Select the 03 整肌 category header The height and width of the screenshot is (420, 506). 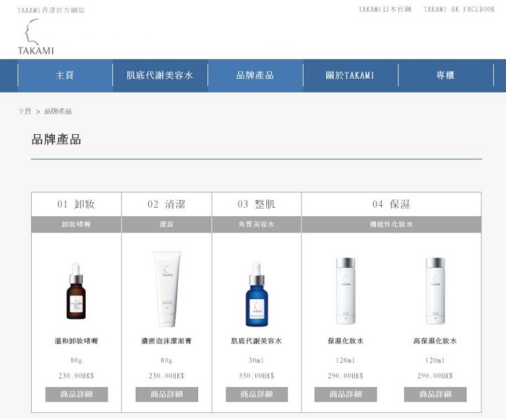coord(257,204)
